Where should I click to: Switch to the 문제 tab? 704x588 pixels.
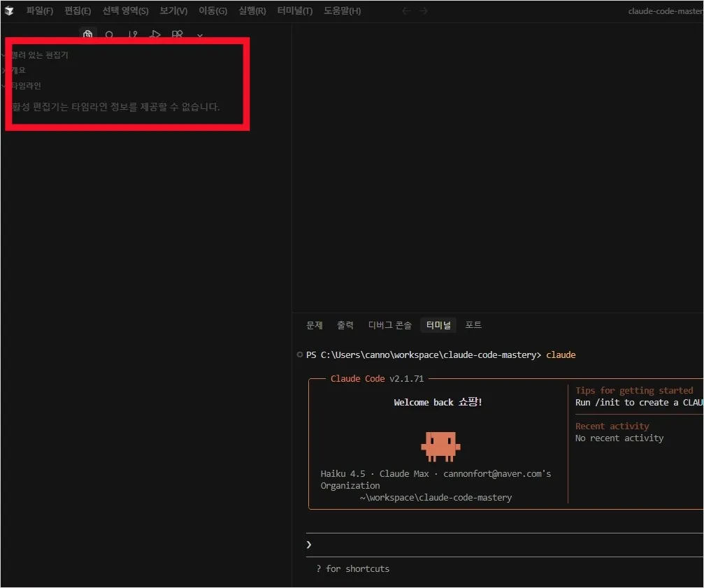point(315,324)
